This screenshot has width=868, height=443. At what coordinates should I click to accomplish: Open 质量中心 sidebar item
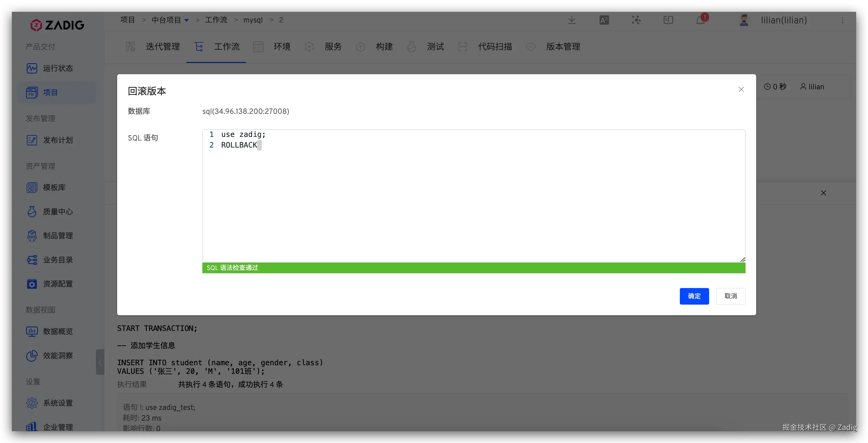coord(57,211)
